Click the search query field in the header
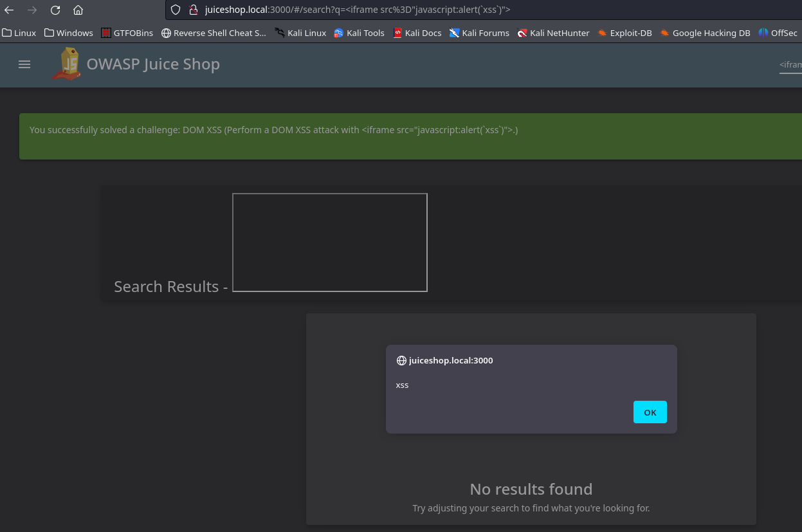 [790, 64]
